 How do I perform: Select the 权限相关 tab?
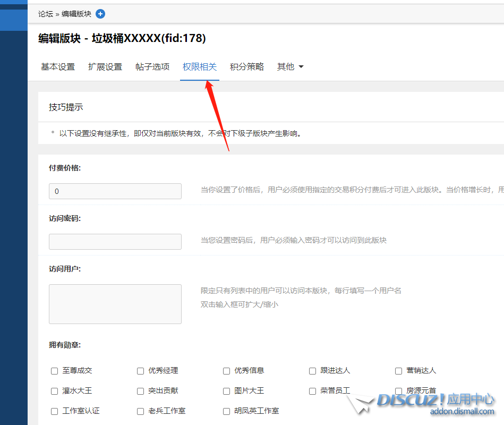coord(200,67)
